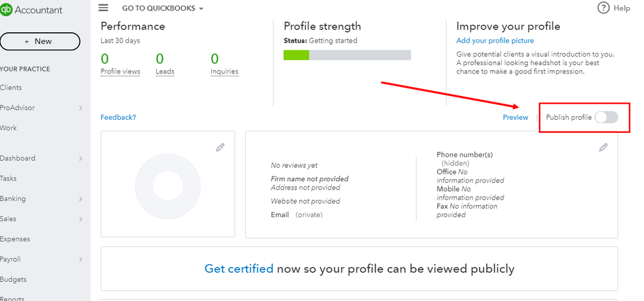Click the Leads label
Screen dimensions: 644x301
pyautogui.click(x=165, y=72)
